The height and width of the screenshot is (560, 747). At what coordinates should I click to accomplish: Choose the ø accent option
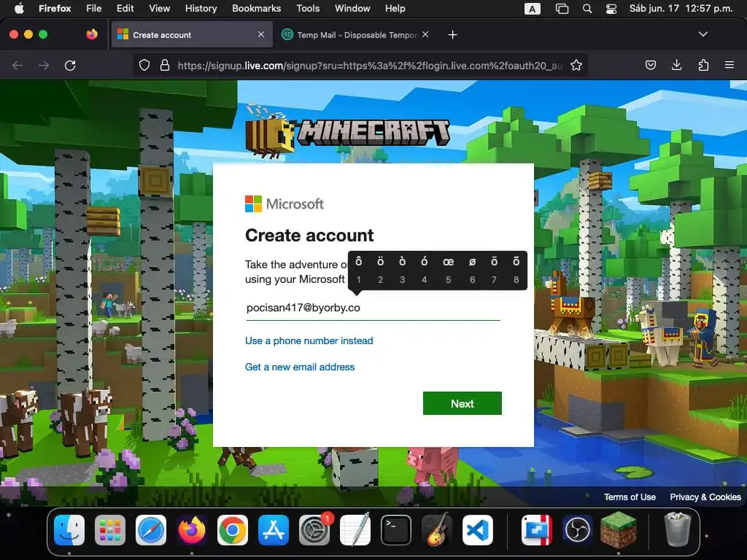pyautogui.click(x=472, y=270)
